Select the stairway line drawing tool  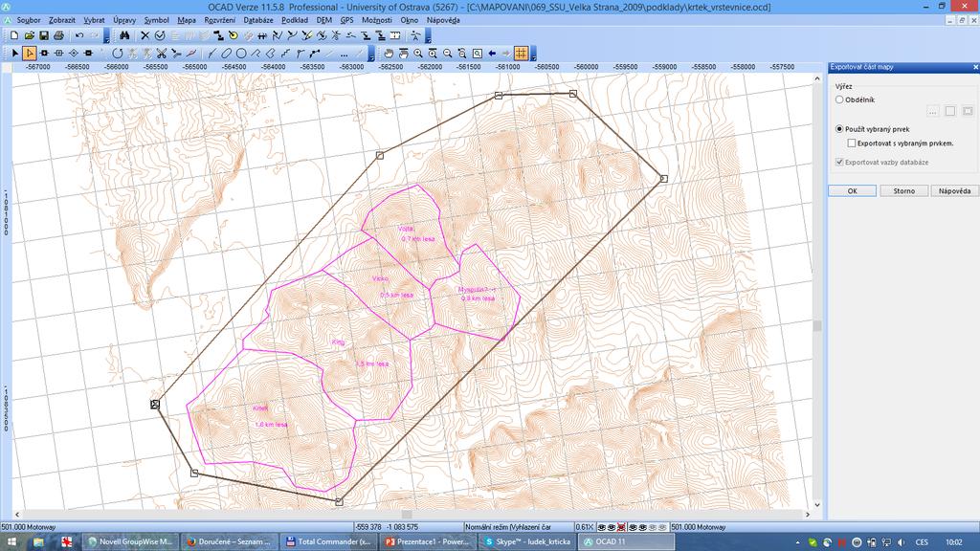click(285, 54)
